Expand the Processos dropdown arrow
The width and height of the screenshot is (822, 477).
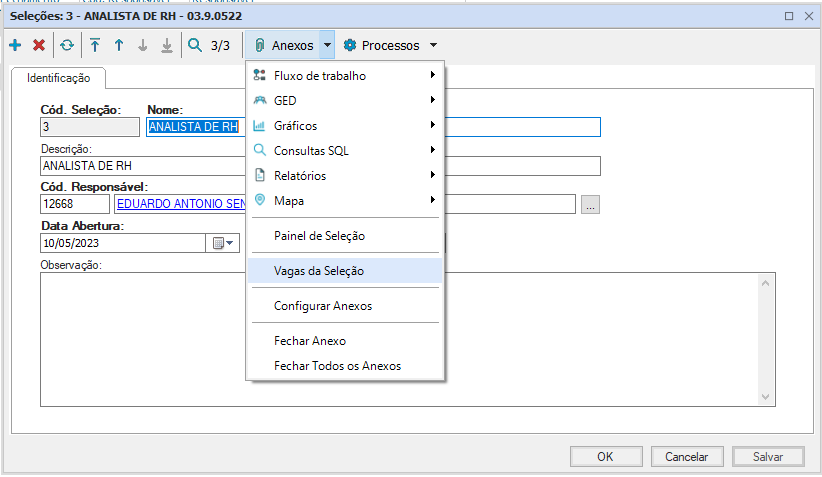pyautogui.click(x=433, y=45)
